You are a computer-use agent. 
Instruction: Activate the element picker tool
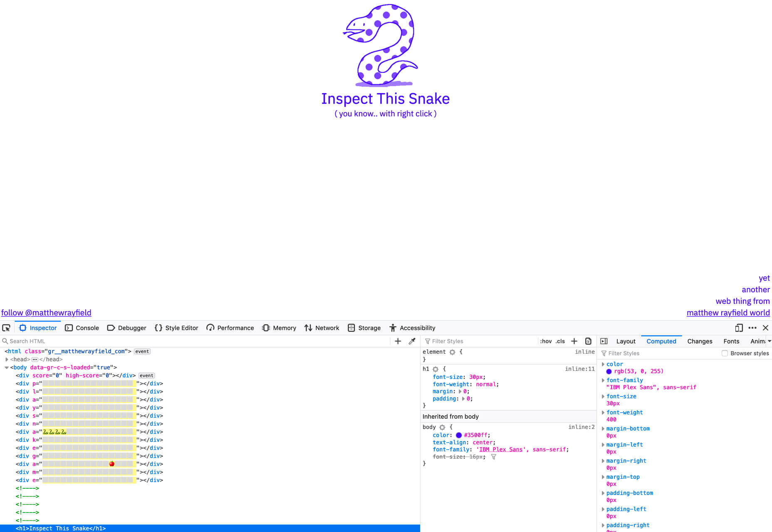click(x=6, y=328)
